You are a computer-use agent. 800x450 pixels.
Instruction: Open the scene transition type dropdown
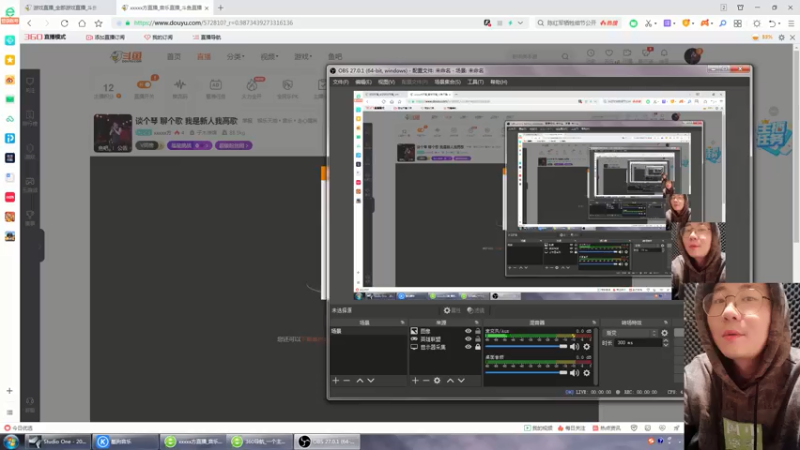pyautogui.click(x=630, y=333)
